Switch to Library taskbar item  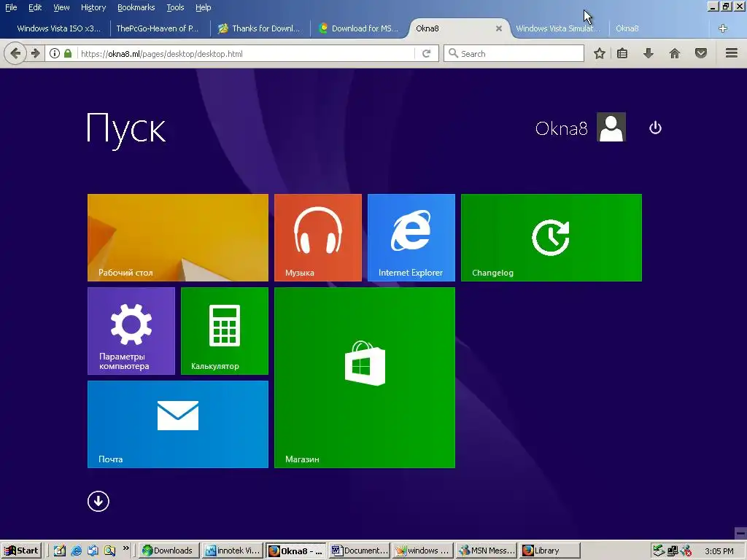click(x=550, y=551)
